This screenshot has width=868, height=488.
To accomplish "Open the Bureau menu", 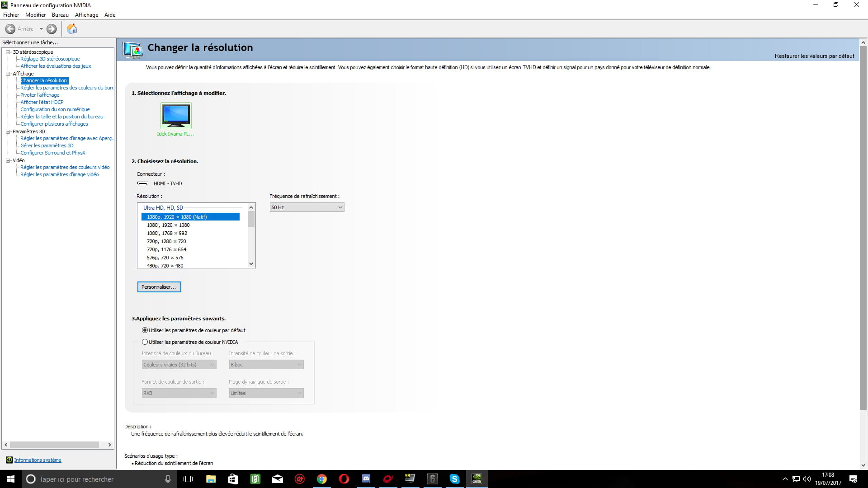I will (60, 15).
